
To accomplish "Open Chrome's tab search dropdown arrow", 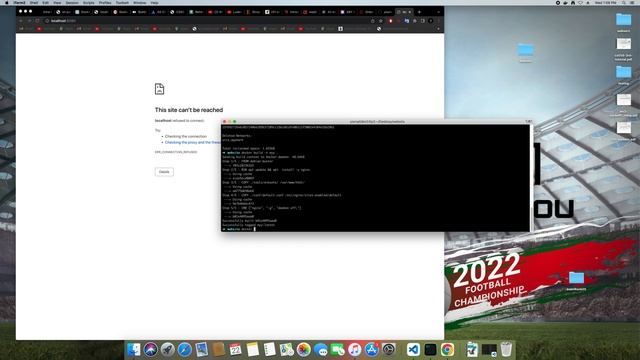I will (x=438, y=12).
